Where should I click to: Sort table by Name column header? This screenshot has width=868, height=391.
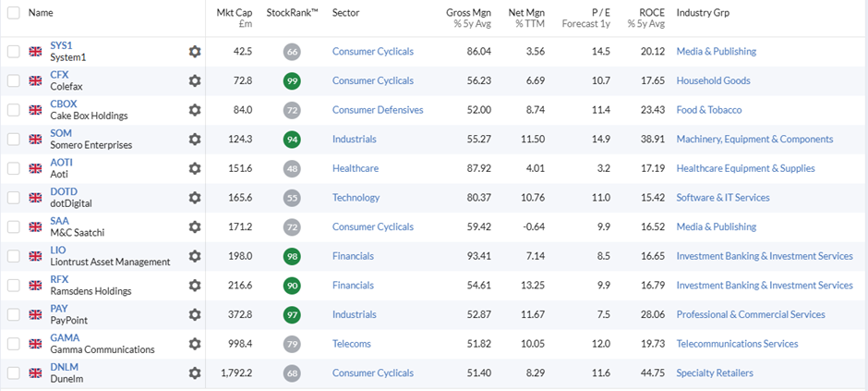click(41, 13)
